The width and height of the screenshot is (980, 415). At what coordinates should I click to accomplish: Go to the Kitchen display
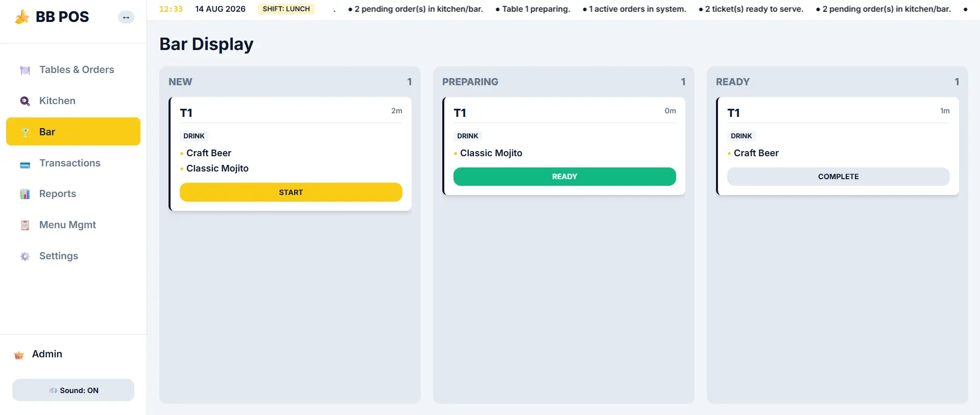pyautogui.click(x=73, y=101)
